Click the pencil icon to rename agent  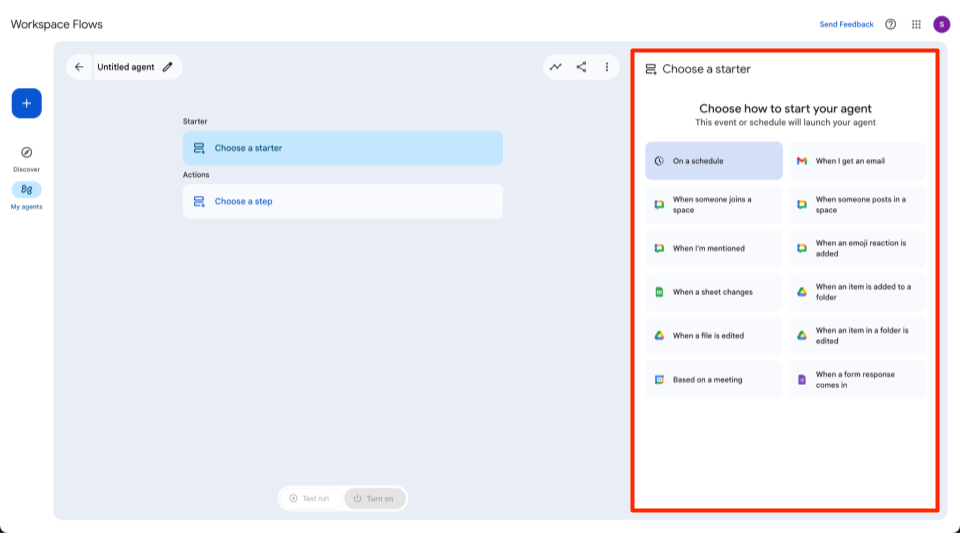[x=167, y=67]
